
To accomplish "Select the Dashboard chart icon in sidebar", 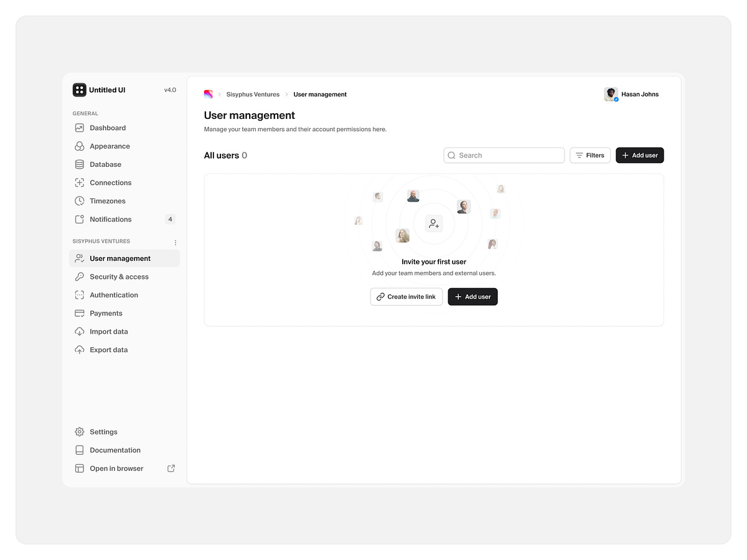I will point(79,128).
